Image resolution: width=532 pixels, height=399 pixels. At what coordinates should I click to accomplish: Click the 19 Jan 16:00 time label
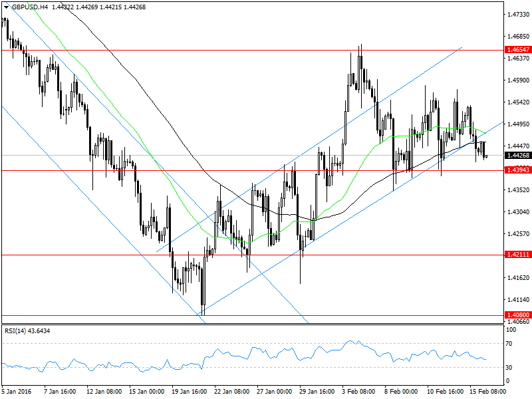(x=190, y=392)
